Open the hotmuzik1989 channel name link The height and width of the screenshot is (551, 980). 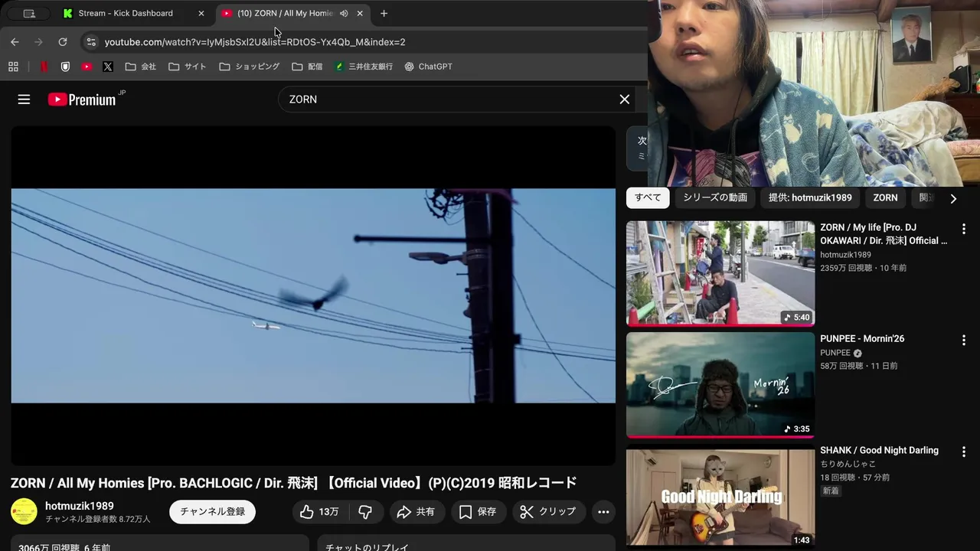(80, 506)
